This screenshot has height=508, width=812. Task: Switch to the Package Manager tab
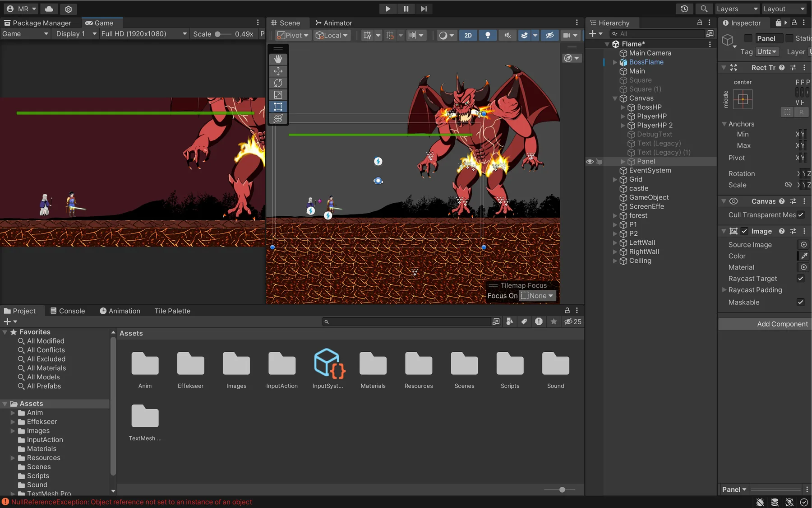click(37, 23)
